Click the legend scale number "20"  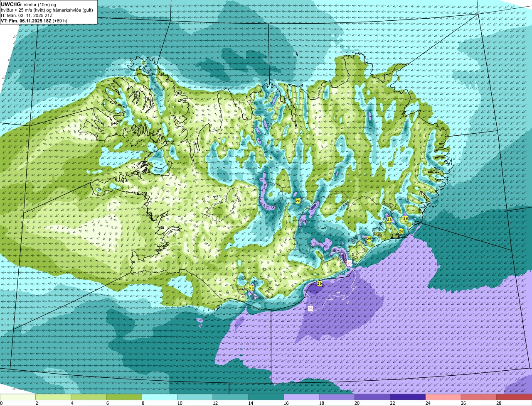(x=357, y=403)
